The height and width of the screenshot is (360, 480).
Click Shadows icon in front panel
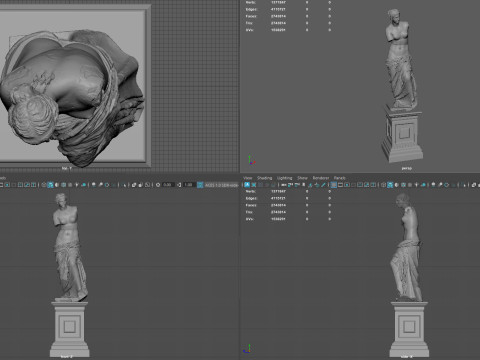(x=83, y=185)
